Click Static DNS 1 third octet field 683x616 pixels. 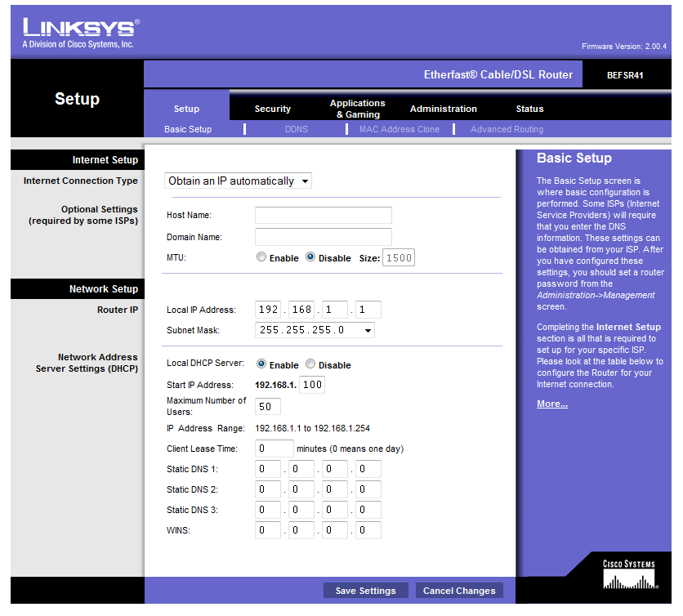click(x=335, y=469)
